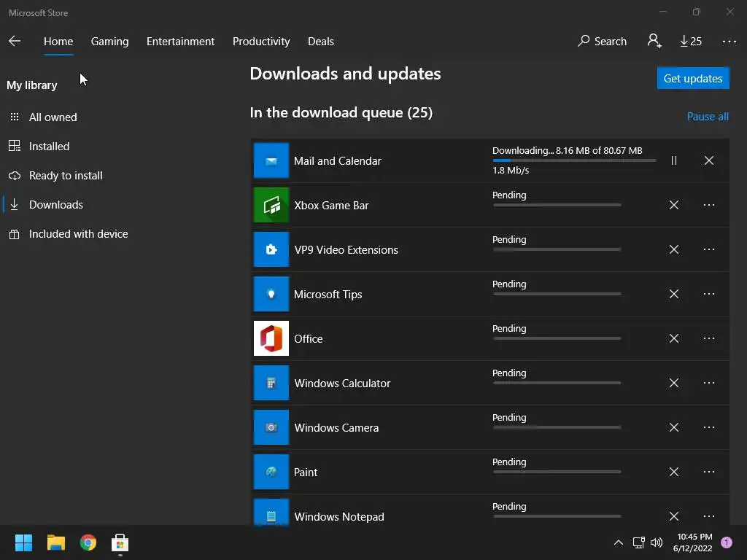This screenshot has width=747, height=560.
Task: Click the Office app icon
Action: (271, 338)
